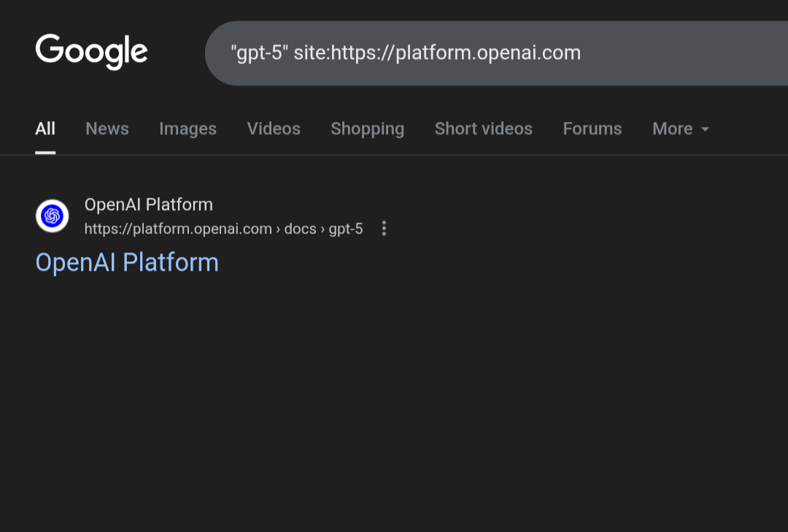Open the blue OpenAI Platform result title

coord(127,263)
